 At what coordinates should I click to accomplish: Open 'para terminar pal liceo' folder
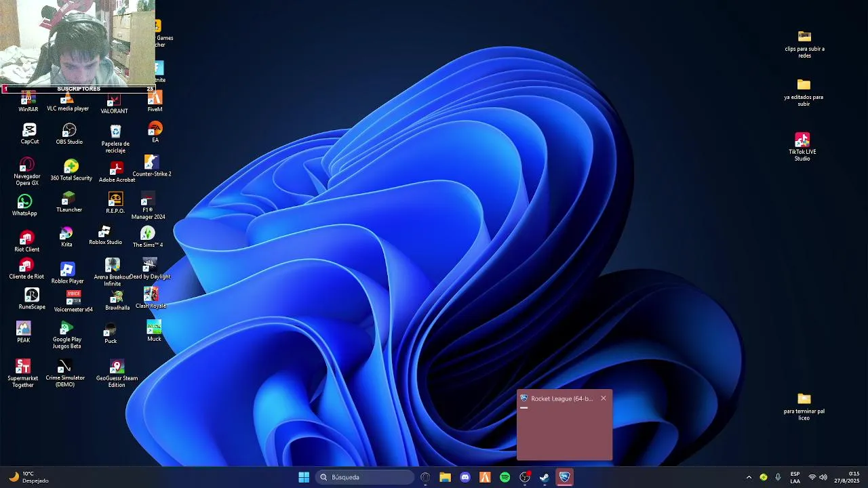pyautogui.click(x=804, y=407)
